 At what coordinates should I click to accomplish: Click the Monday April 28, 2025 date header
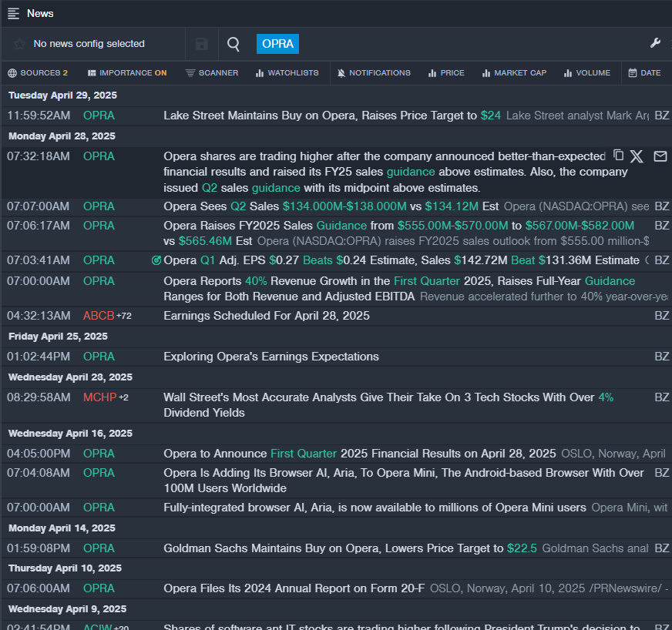62,136
